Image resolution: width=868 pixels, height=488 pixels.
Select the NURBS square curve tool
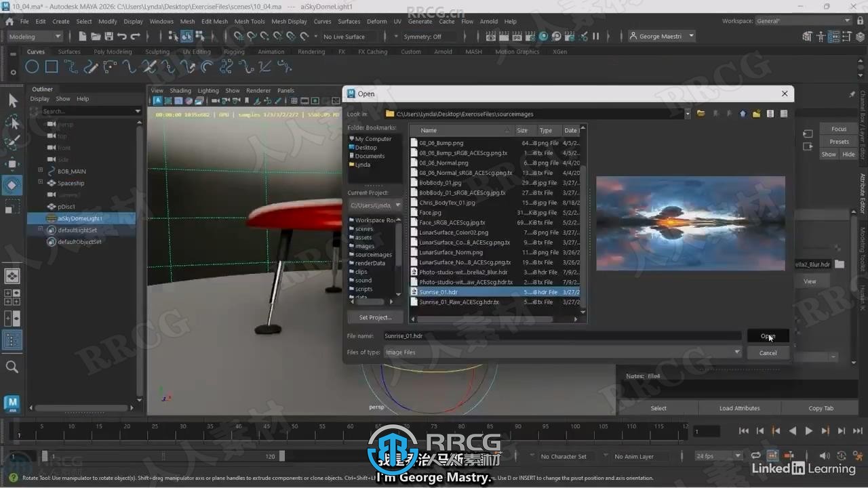52,66
